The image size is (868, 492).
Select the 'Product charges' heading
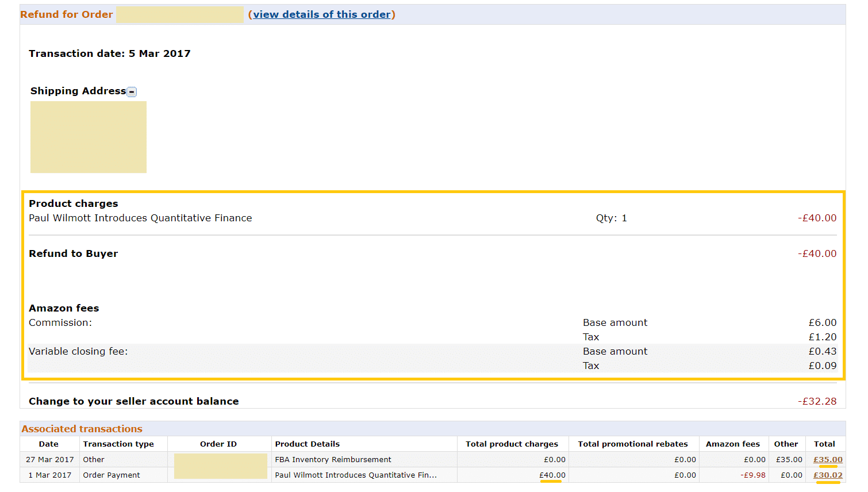74,203
